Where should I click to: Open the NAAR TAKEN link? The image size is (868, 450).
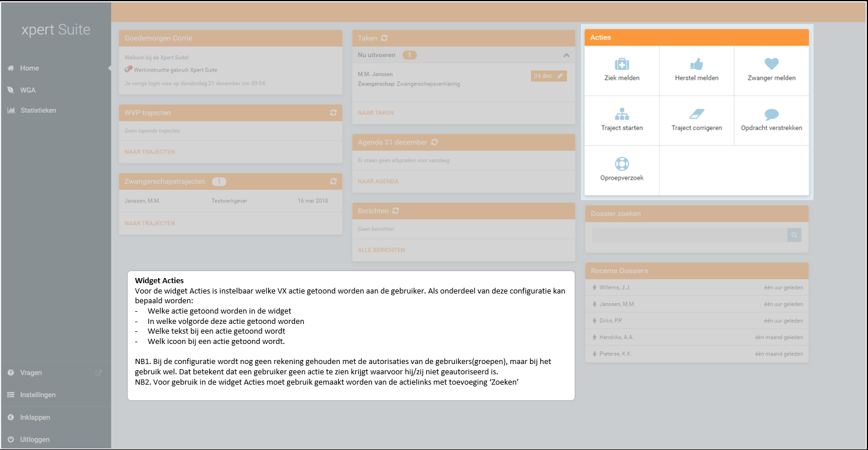(376, 113)
